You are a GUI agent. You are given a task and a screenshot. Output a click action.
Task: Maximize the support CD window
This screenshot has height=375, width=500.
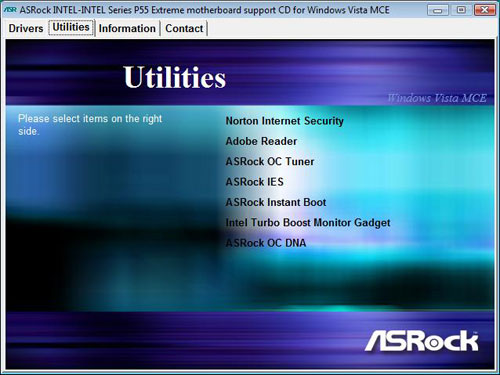point(461,10)
